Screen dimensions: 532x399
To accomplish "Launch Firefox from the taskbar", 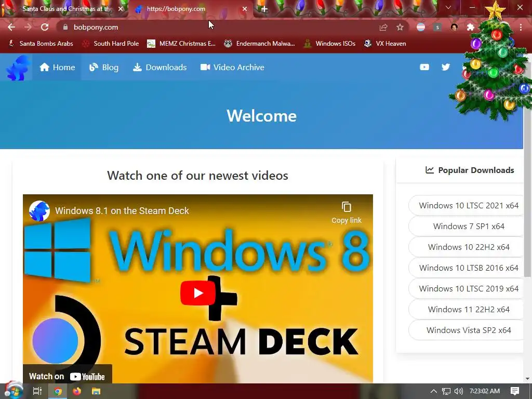I will tap(77, 391).
